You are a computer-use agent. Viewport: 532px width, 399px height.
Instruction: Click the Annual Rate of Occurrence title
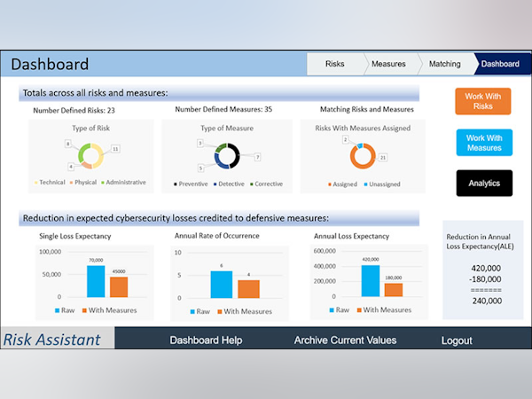point(217,236)
